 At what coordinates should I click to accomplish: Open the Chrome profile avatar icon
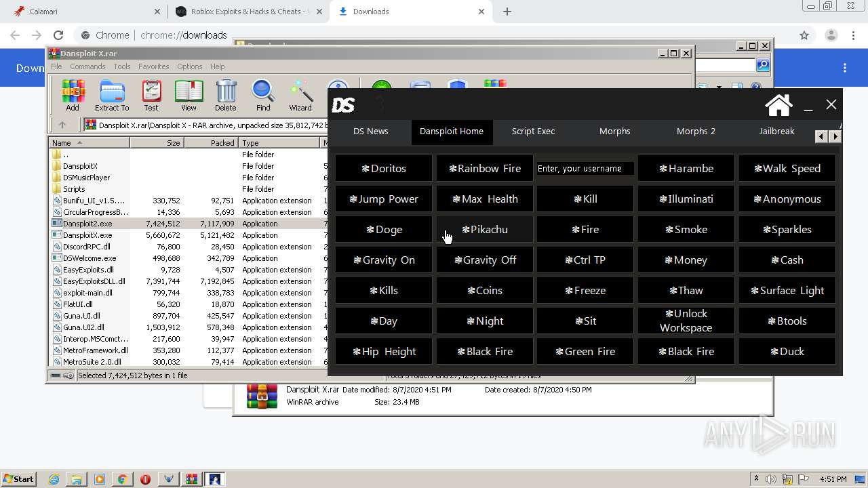tap(831, 35)
